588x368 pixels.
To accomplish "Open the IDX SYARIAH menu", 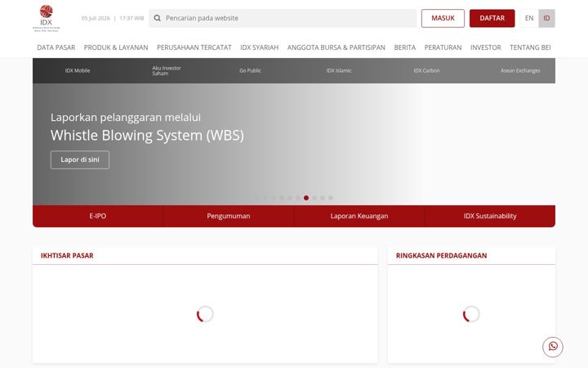I will click(x=260, y=47).
